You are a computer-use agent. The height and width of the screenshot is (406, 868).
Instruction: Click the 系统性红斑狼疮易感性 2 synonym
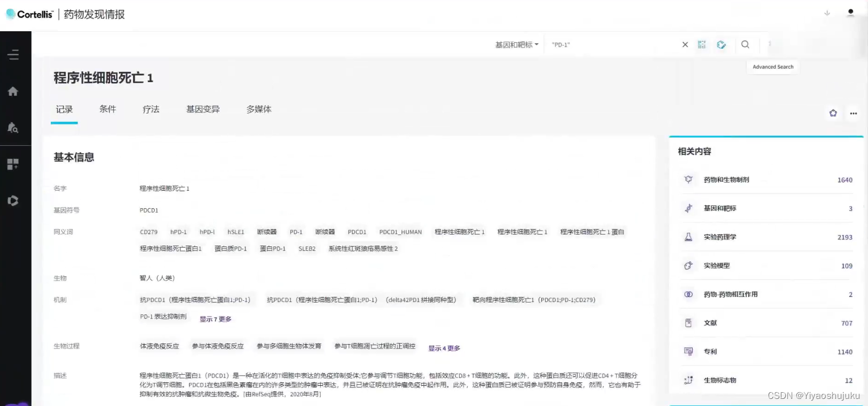(x=363, y=249)
